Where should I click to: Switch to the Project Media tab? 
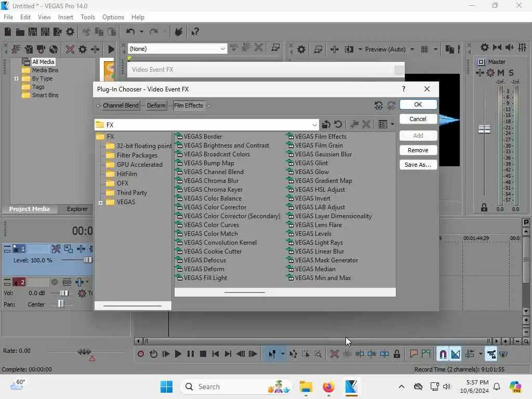[29, 209]
